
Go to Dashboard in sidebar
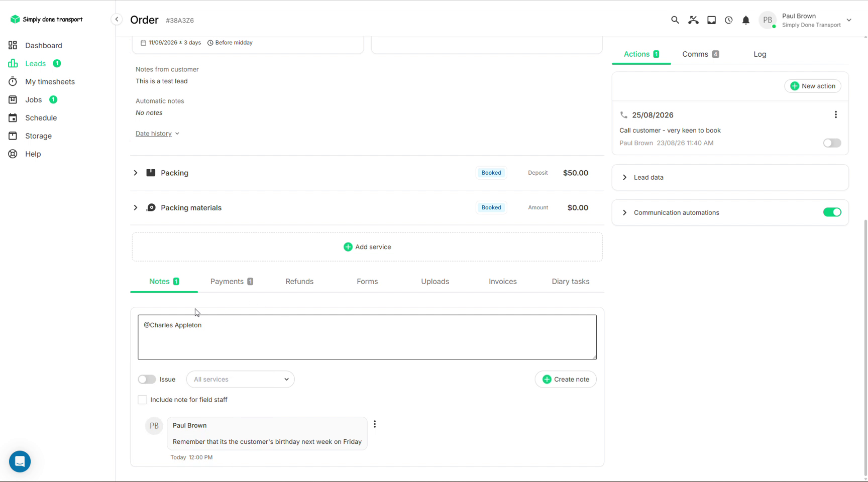coord(44,45)
